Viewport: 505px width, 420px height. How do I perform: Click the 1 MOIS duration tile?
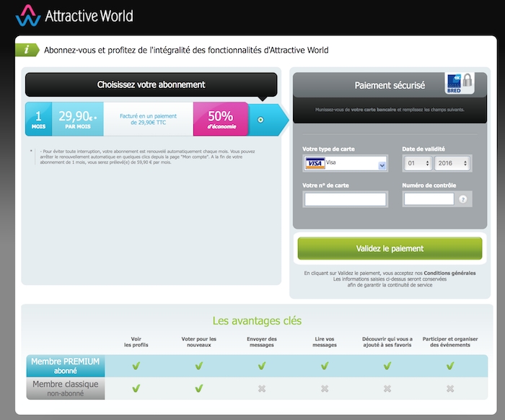pos(38,119)
